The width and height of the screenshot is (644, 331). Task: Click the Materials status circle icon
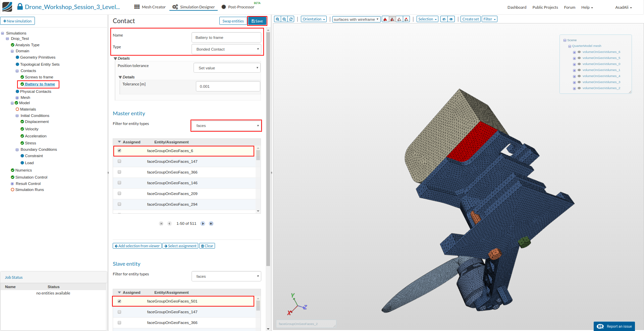point(17,109)
